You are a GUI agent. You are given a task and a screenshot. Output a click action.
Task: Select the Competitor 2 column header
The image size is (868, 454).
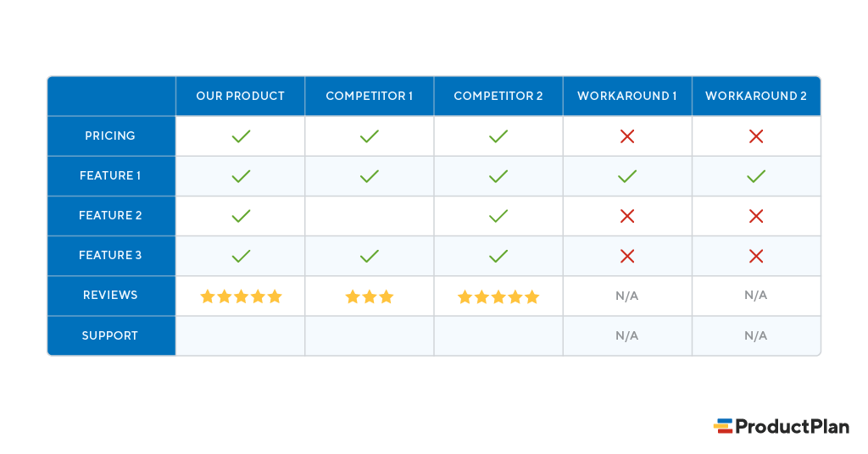[498, 96]
